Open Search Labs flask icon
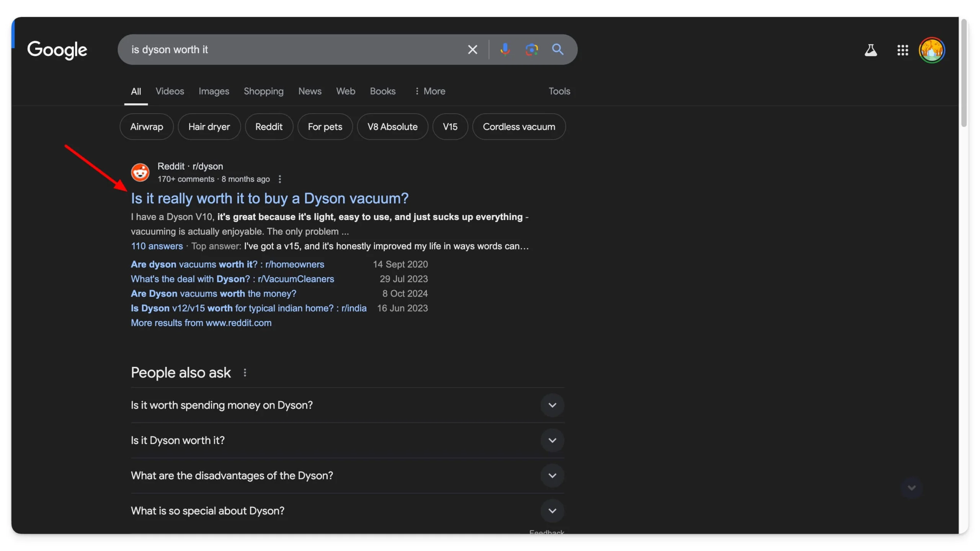This screenshot has height=551, width=980. pyautogui.click(x=871, y=50)
